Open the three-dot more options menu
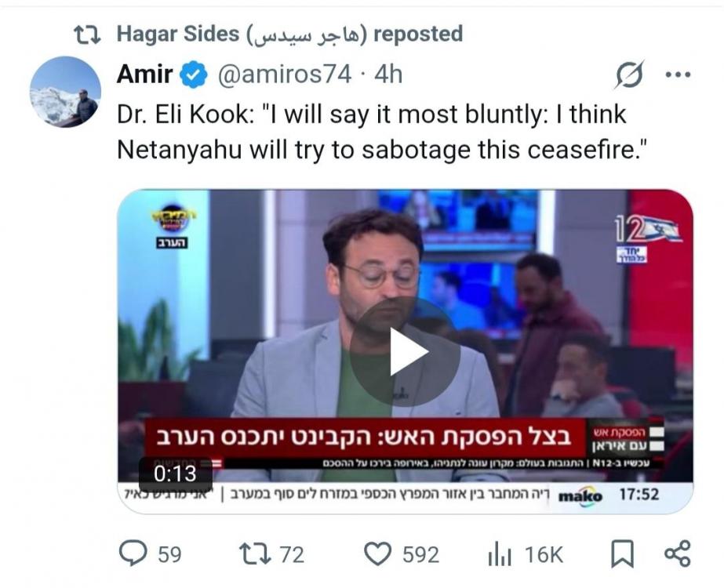 [678, 74]
